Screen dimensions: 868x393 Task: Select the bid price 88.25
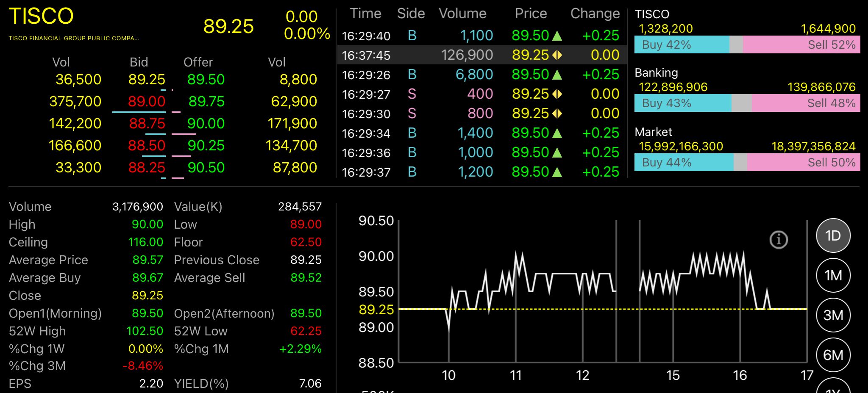coord(147,167)
